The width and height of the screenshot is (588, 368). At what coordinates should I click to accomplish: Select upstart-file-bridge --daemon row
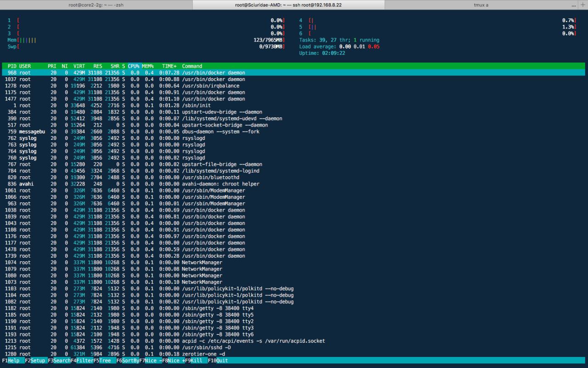pyautogui.click(x=294, y=164)
